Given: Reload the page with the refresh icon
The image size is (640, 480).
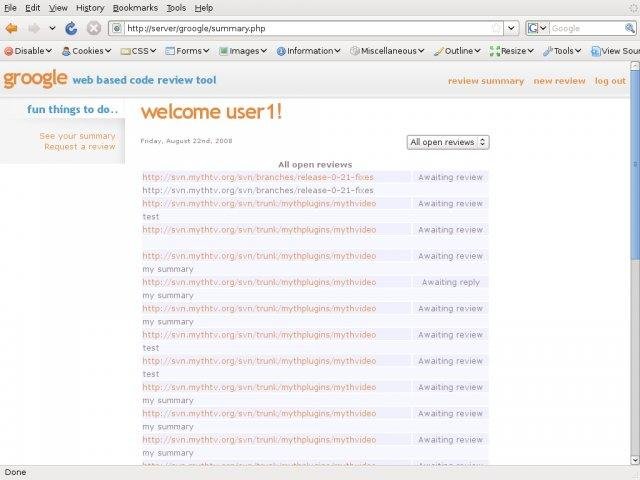Looking at the screenshot, I should tap(71, 28).
